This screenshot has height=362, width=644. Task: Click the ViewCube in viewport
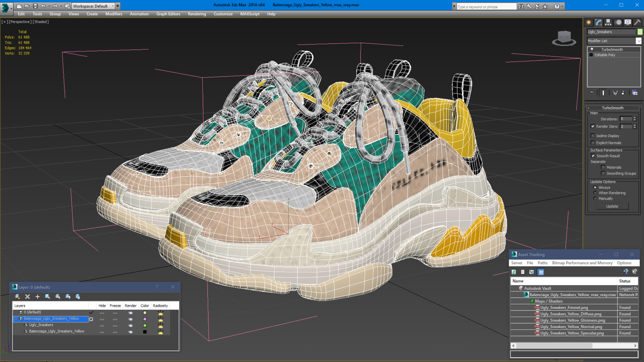[564, 38]
